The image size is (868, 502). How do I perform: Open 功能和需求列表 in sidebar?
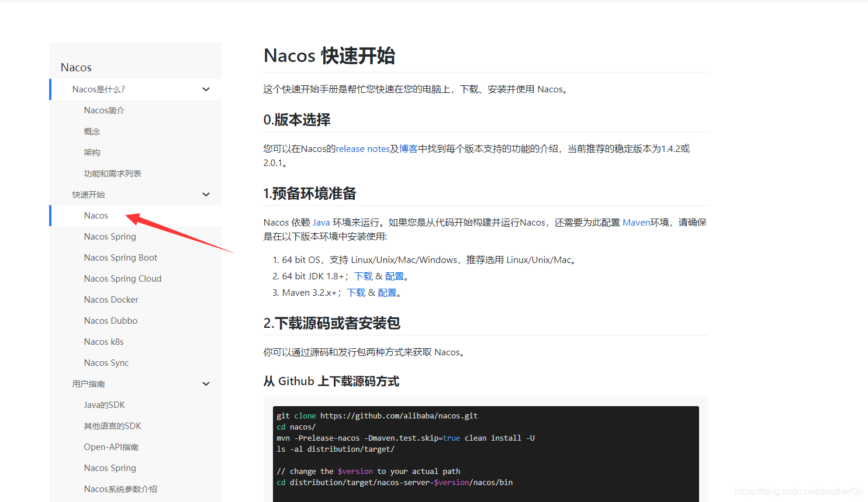tap(113, 174)
